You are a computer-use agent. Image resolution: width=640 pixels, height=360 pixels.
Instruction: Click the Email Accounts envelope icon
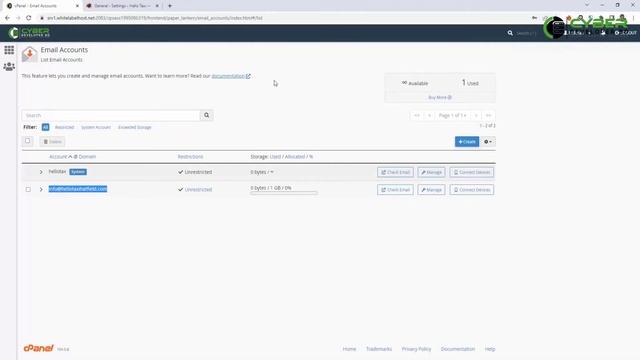pyautogui.click(x=29, y=54)
